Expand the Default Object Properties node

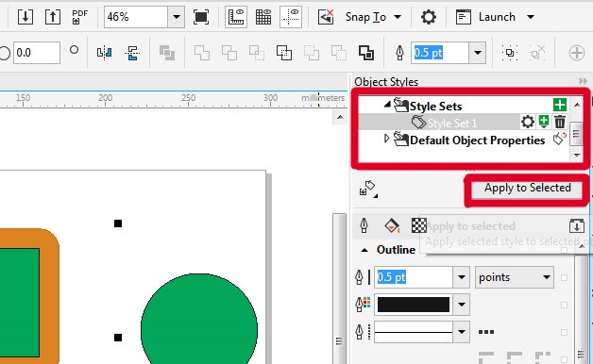[386, 139]
